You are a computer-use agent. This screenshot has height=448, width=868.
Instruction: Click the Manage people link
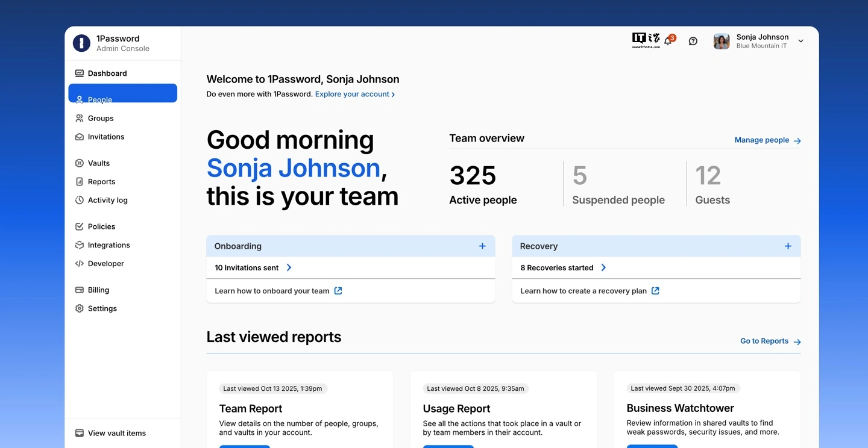767,140
